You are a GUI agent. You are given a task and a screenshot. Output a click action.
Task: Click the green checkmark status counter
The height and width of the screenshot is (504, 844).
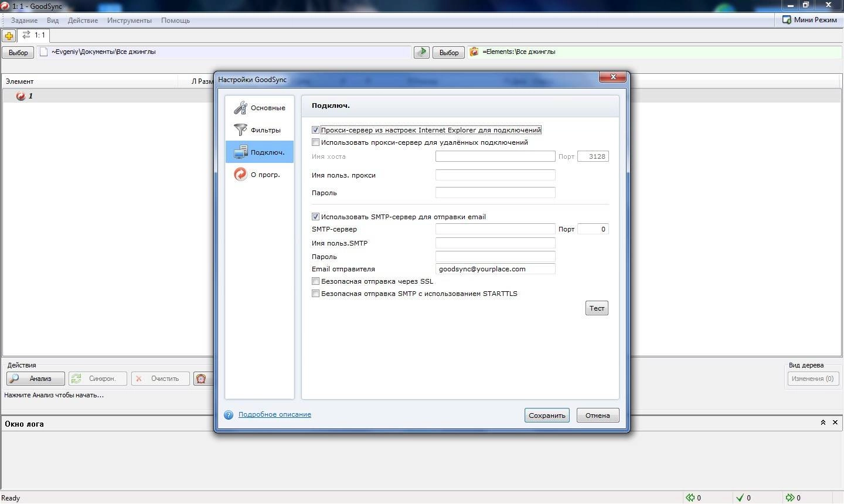tap(743, 498)
